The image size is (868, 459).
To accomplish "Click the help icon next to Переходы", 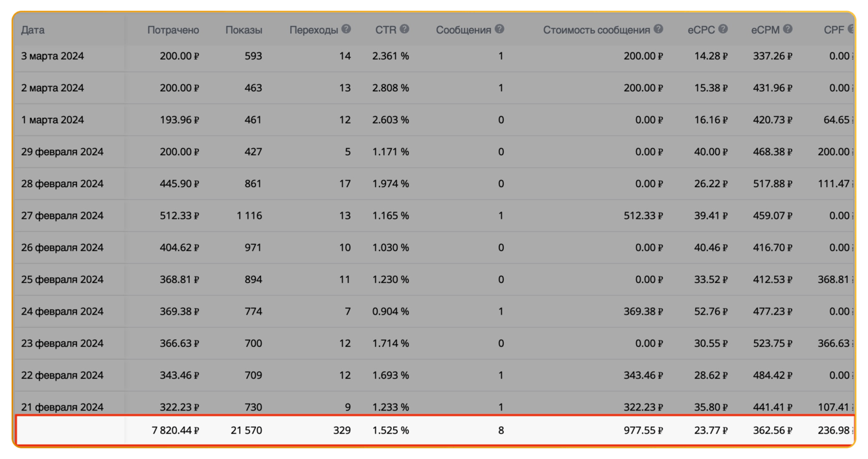I will (x=347, y=29).
